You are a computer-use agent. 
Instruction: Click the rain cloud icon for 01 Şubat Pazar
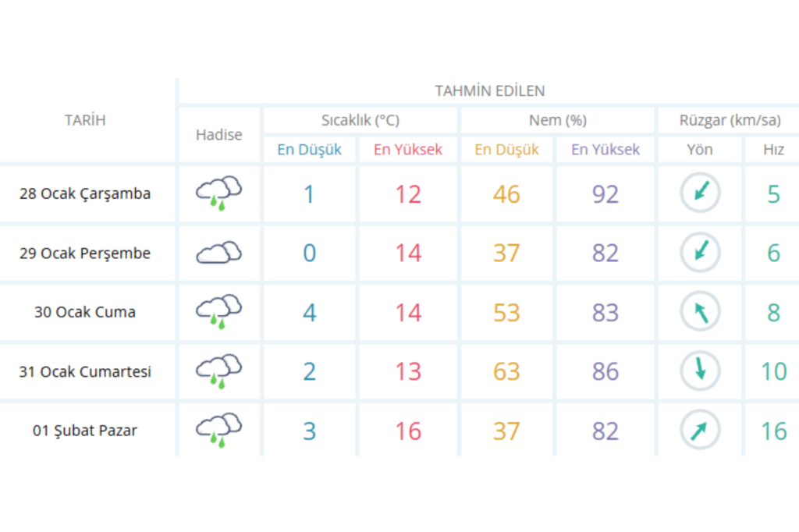tap(218, 431)
